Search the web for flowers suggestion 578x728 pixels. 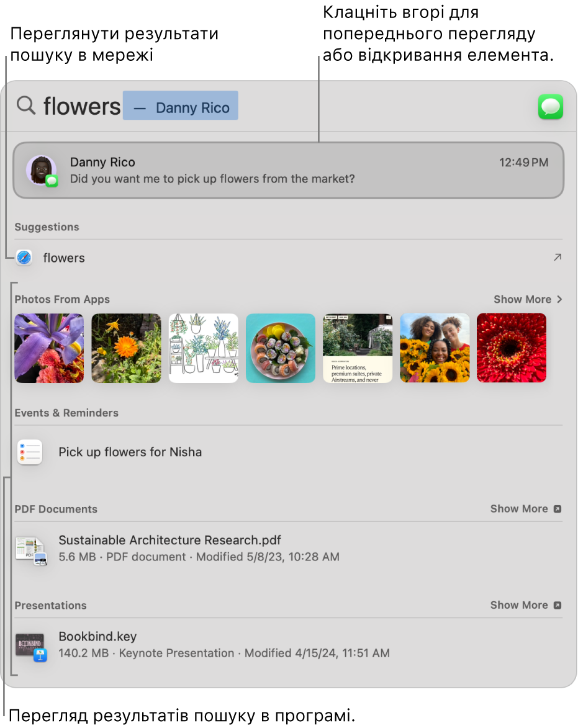pos(288,257)
